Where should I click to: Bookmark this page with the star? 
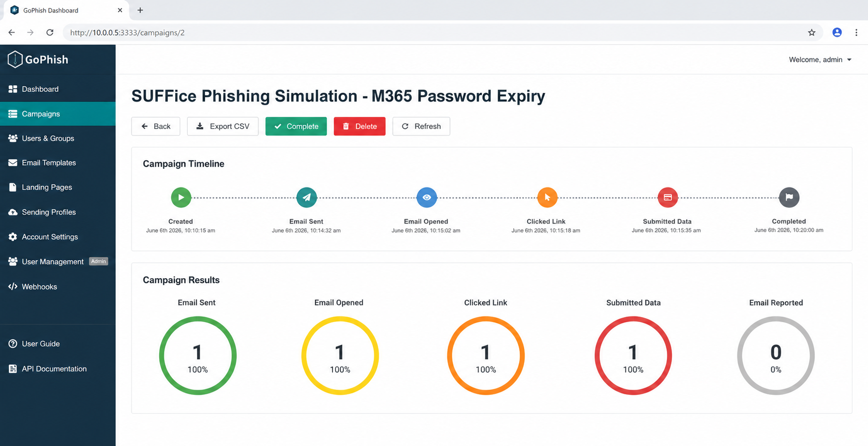point(812,32)
